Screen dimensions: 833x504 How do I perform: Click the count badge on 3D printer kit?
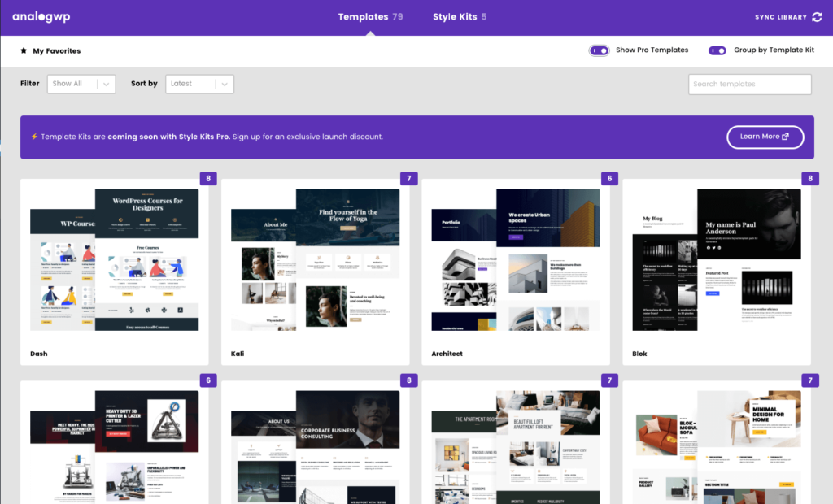click(x=208, y=380)
